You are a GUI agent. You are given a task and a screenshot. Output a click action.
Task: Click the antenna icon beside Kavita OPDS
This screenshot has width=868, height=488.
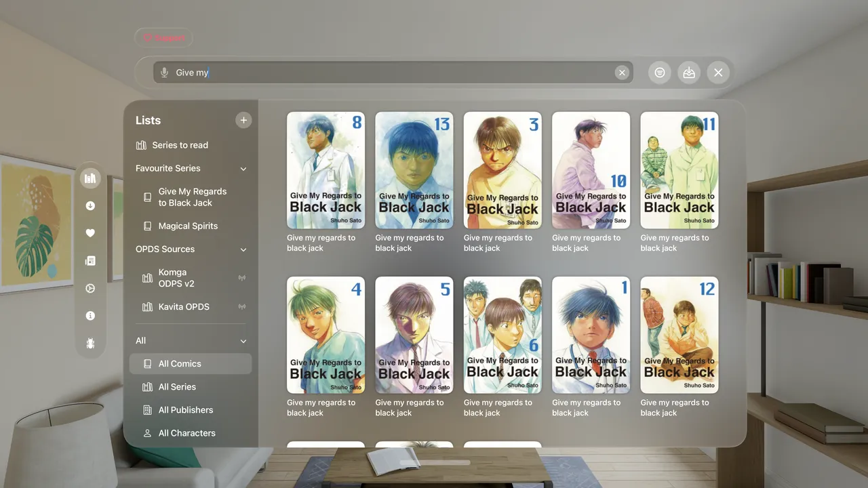coord(242,307)
